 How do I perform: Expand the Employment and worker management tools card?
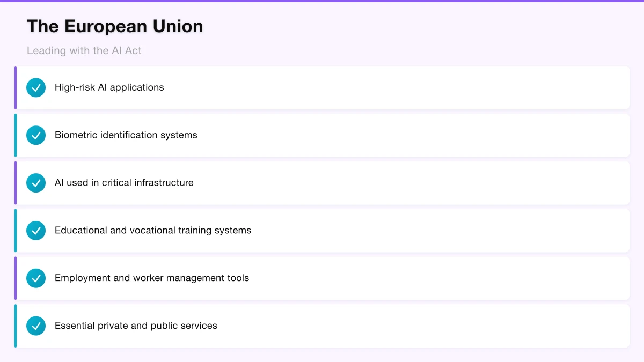(x=322, y=278)
